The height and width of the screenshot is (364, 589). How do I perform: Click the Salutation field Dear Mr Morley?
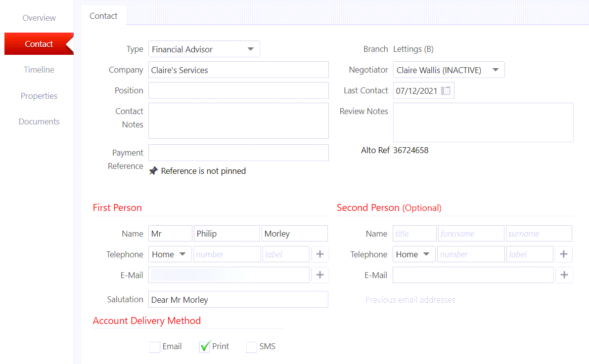coord(238,299)
